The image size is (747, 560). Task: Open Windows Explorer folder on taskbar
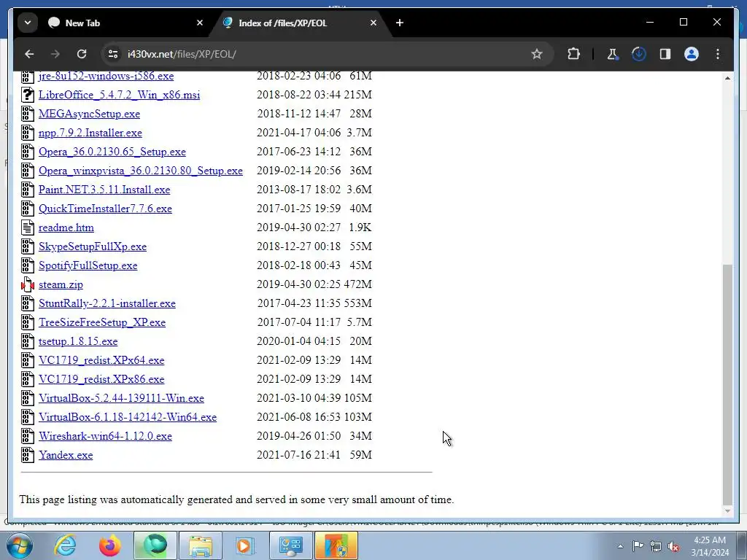200,545
